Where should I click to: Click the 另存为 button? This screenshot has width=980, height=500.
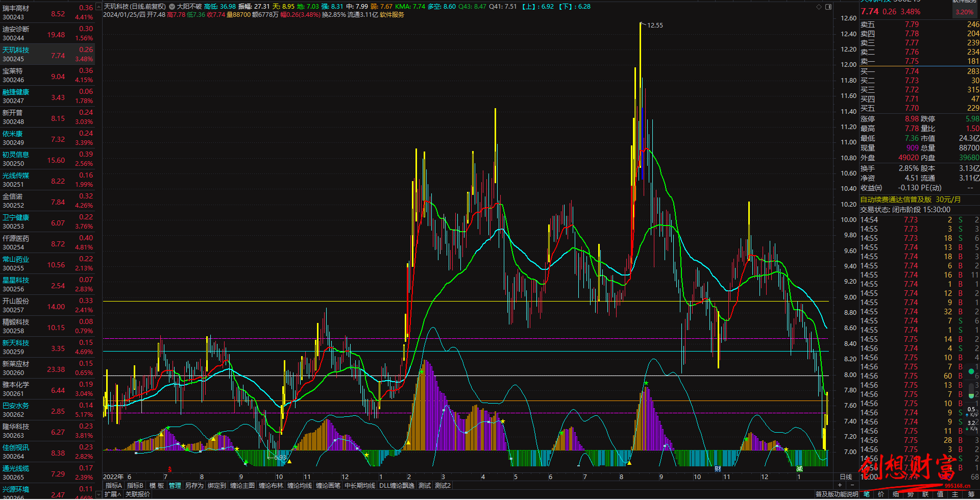click(x=194, y=485)
